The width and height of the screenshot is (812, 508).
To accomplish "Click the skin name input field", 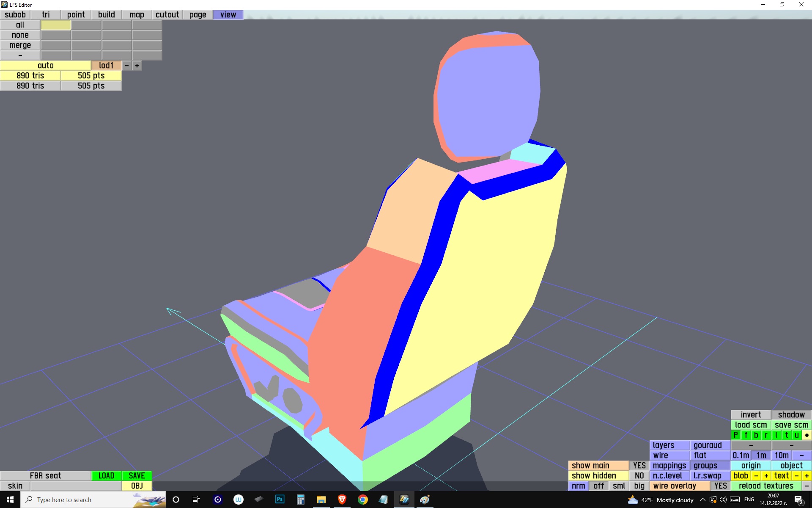I will [x=76, y=486].
